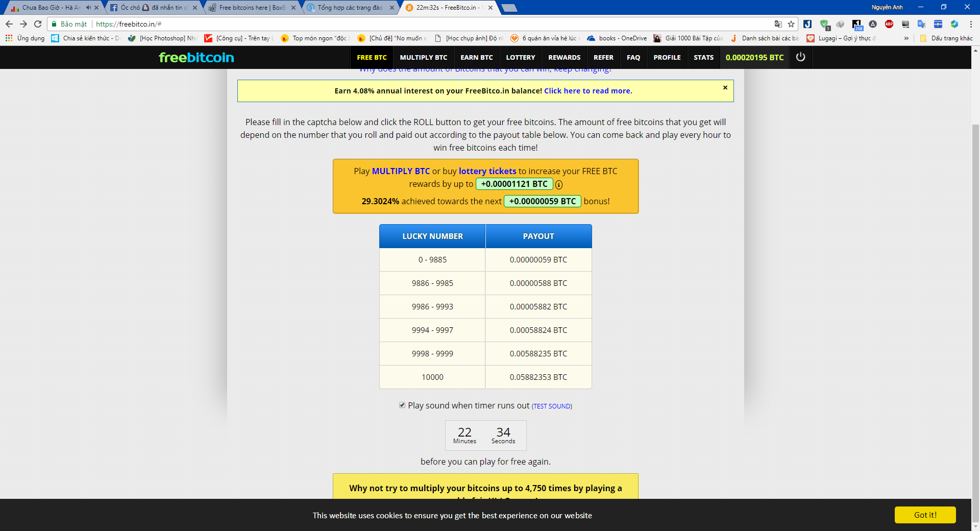Open the blue search window extension
980x531 pixels.
[x=938, y=24]
